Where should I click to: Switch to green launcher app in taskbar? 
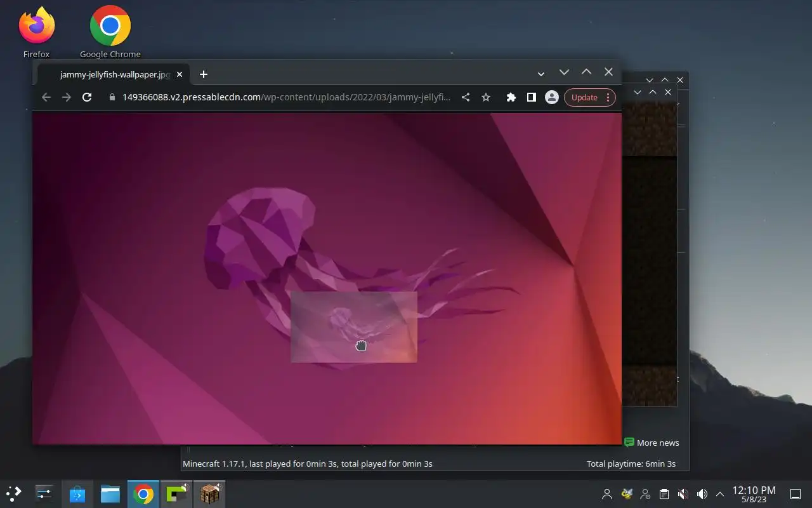tap(176, 493)
